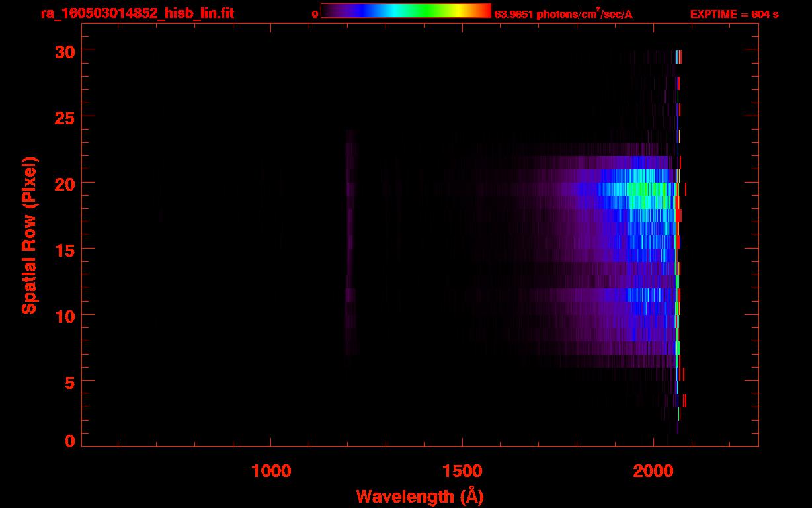
Task: Click the bright green emission peak at row 19
Action: [x=645, y=189]
